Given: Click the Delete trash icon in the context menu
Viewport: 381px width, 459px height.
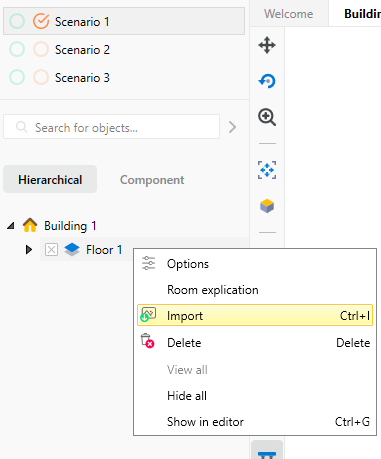Looking at the screenshot, I should (147, 341).
